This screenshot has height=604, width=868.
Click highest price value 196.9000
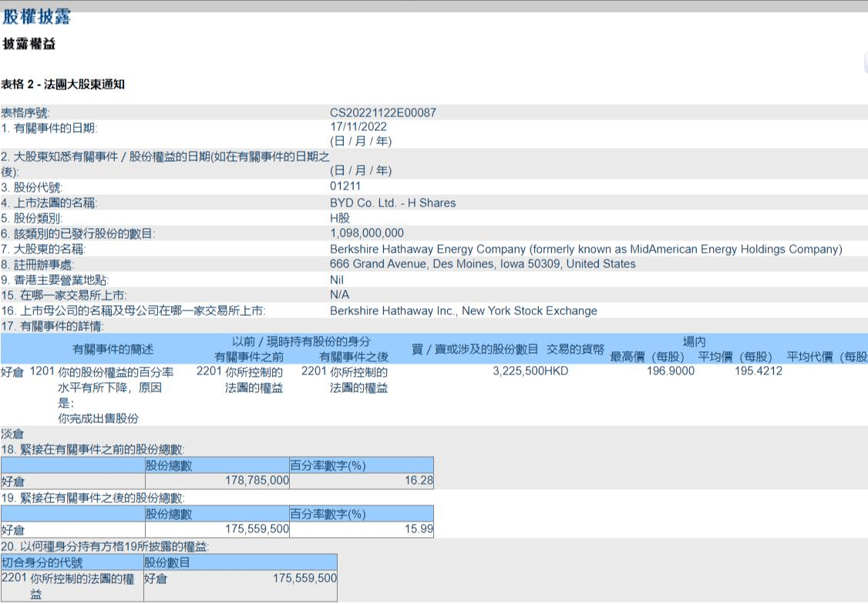point(671,371)
